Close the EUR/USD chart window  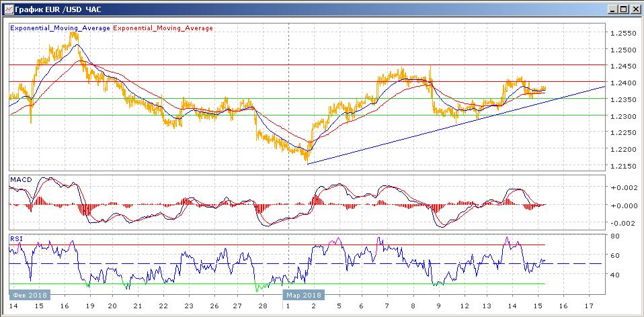click(x=633, y=9)
